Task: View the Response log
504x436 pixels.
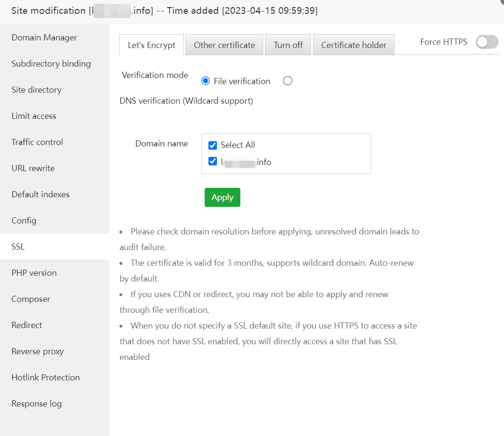Action: (x=37, y=404)
